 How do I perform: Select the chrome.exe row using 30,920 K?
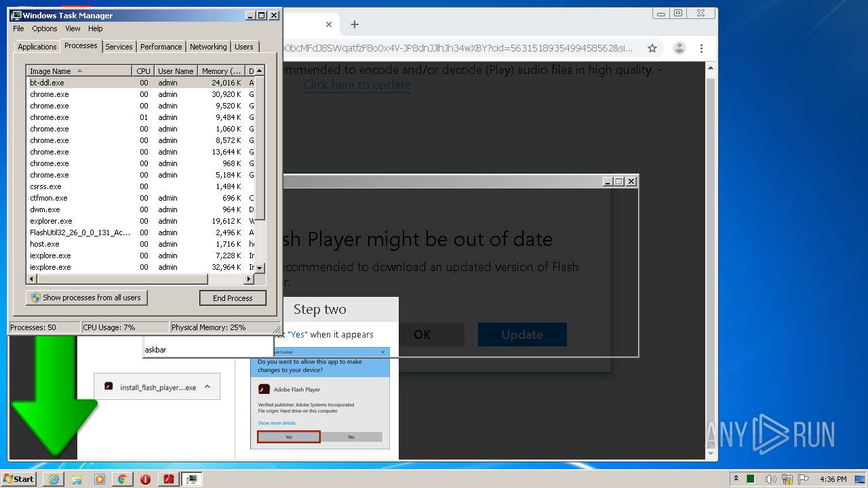pos(140,94)
